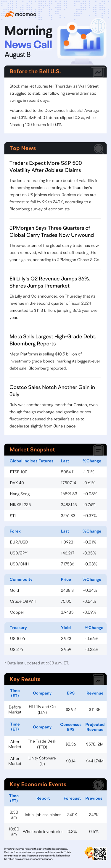Click the moomoo logo at top
The image size is (111, 868).
(20, 14)
